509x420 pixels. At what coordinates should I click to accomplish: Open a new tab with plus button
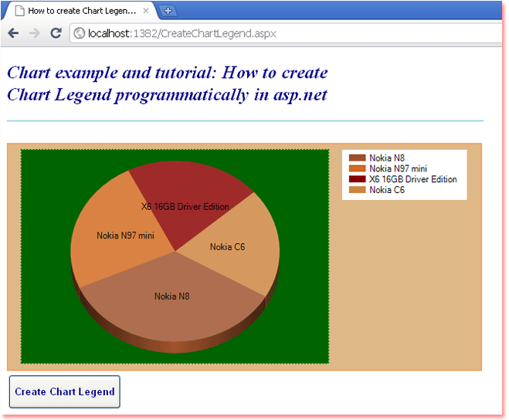tap(168, 11)
